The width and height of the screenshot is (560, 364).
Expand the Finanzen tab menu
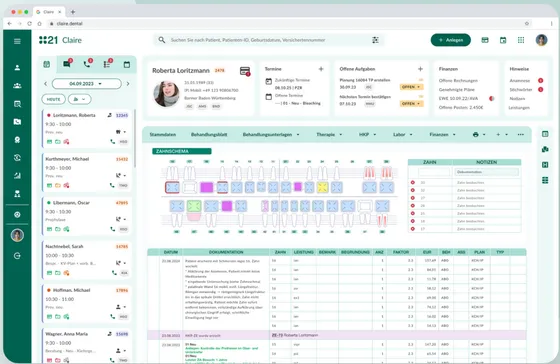(442, 135)
